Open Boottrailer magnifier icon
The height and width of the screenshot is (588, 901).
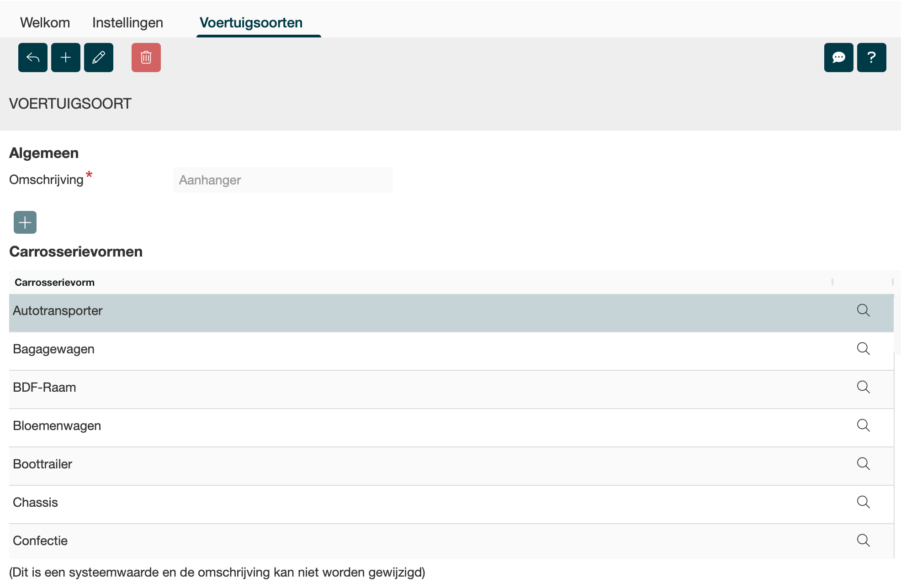pos(863,464)
